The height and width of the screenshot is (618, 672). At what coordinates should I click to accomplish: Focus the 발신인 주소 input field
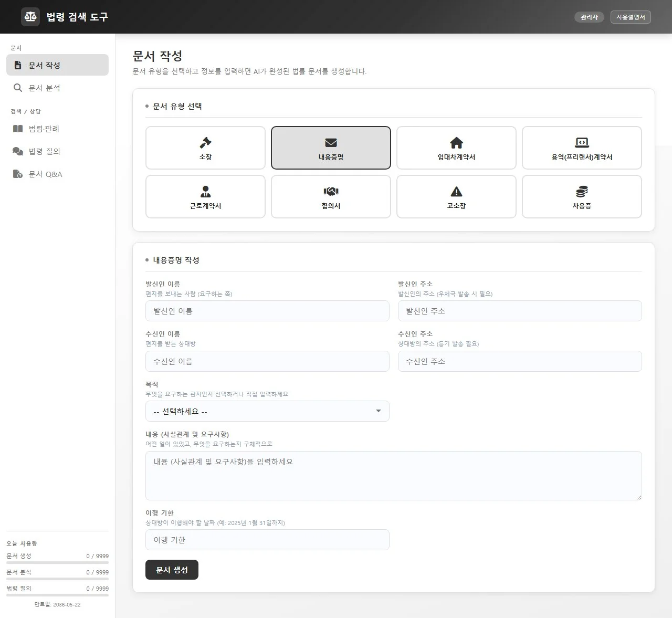520,311
